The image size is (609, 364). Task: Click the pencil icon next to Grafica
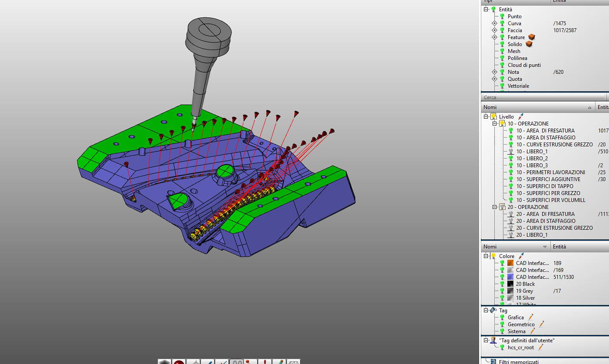[531, 317]
